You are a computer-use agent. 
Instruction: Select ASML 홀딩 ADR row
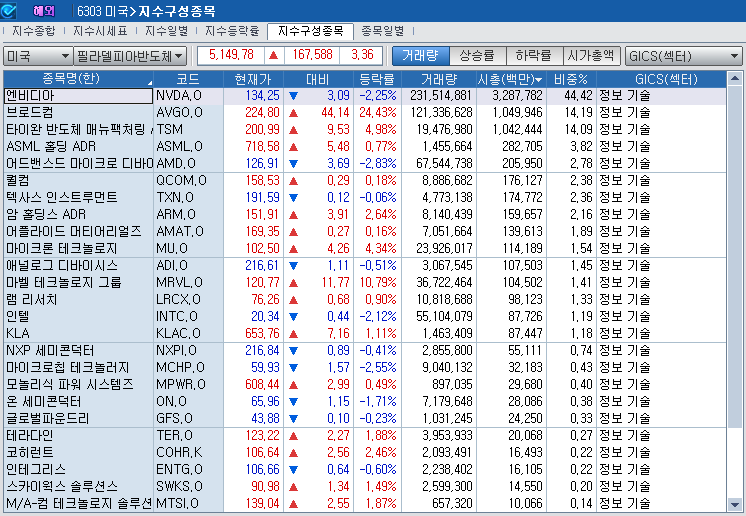[365, 146]
